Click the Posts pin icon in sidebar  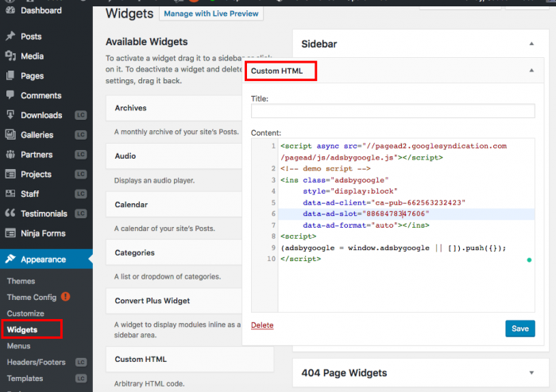tap(10, 37)
